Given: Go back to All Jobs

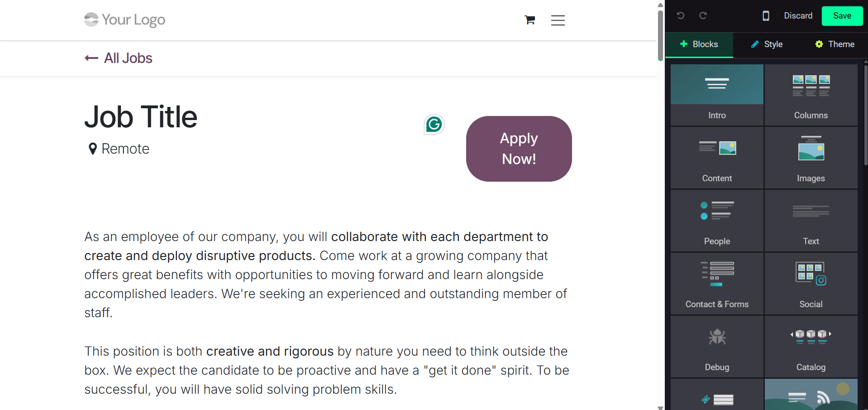Looking at the screenshot, I should point(119,58).
